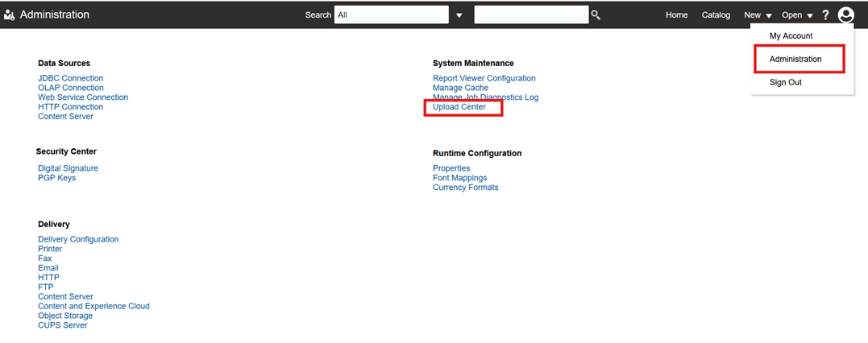Select Administration in the user menu
Image resolution: width=868 pixels, height=343 pixels.
click(x=795, y=60)
